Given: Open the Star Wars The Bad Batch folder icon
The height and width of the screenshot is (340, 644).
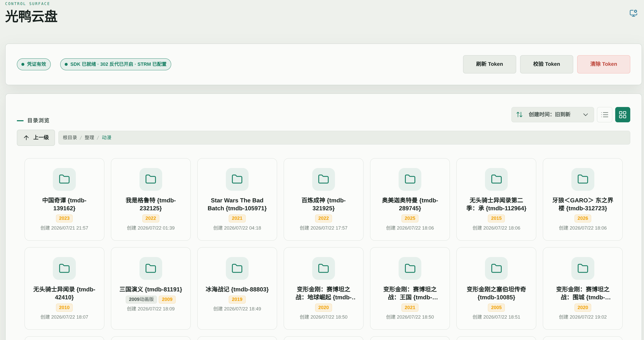Looking at the screenshot, I should (x=237, y=179).
